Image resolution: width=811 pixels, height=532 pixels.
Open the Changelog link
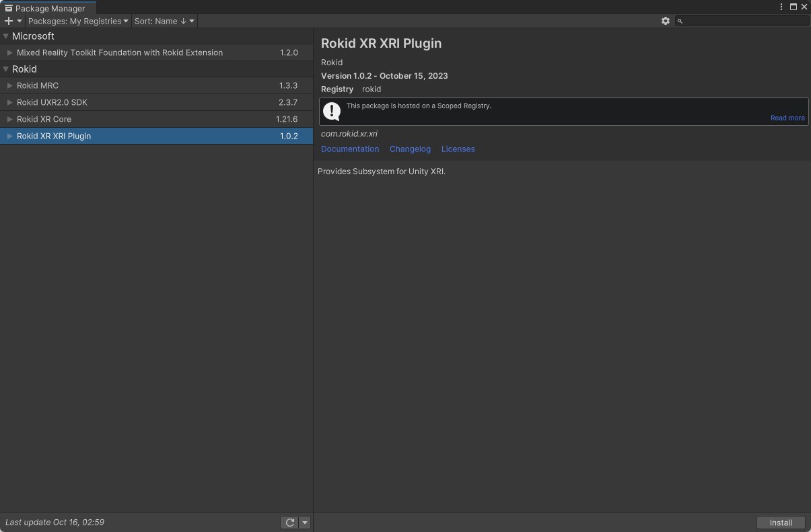click(x=410, y=149)
